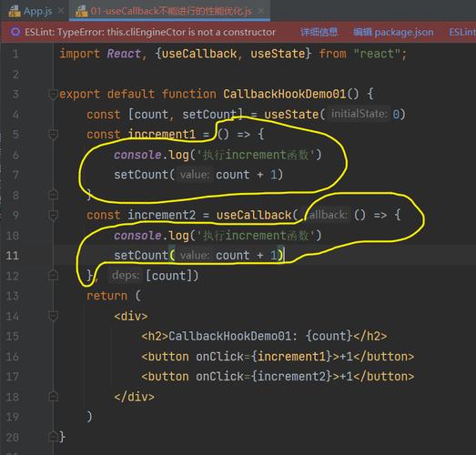Image resolution: width=476 pixels, height=455 pixels.
Task: Click the initialState inlay hint
Action: [x=359, y=114]
